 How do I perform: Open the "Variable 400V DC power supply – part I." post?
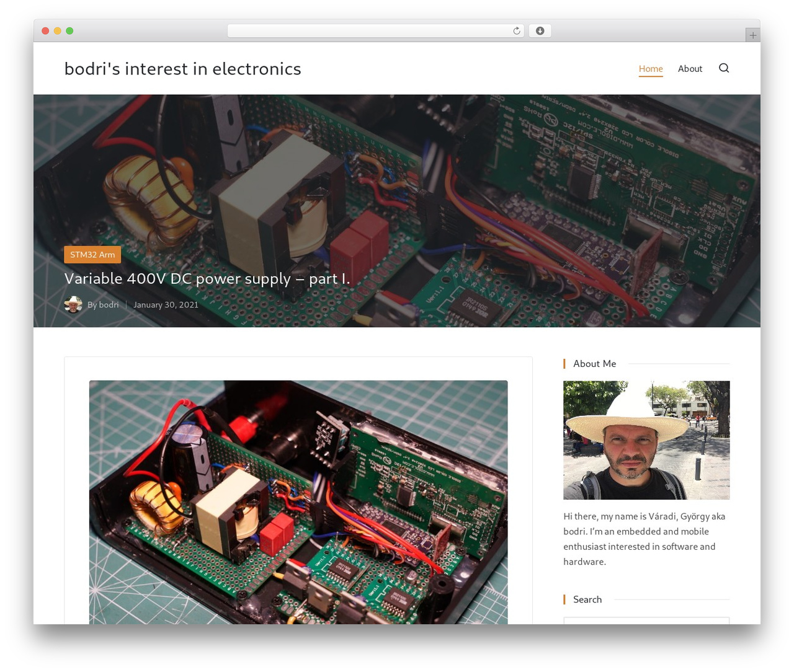point(207,278)
